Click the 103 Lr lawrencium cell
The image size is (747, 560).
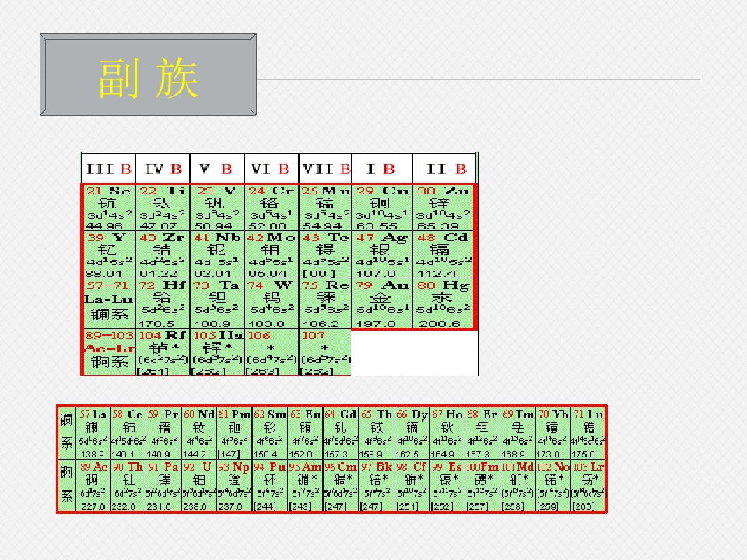(x=588, y=485)
